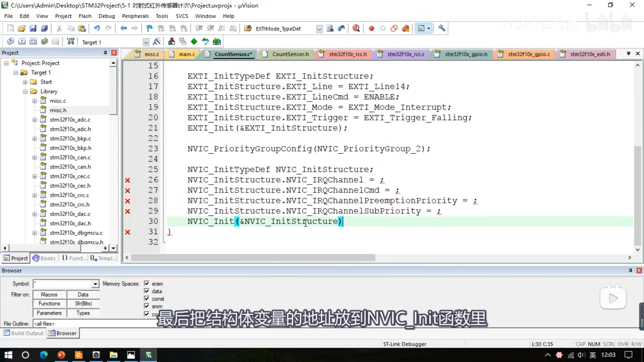Click the Functions filter button
The image size is (644, 362).
point(49,303)
